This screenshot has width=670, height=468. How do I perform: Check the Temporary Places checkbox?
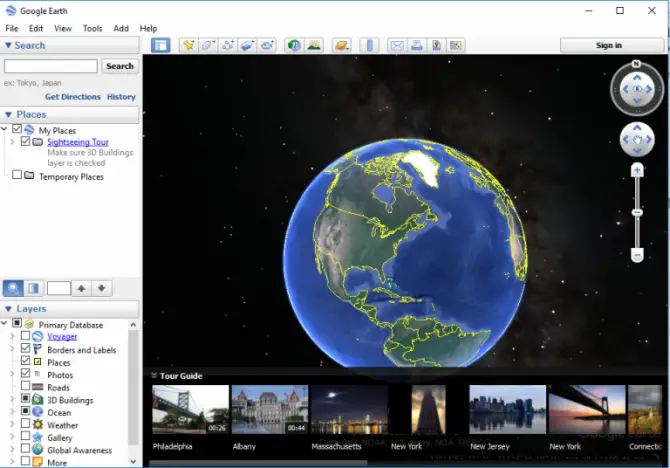17,175
